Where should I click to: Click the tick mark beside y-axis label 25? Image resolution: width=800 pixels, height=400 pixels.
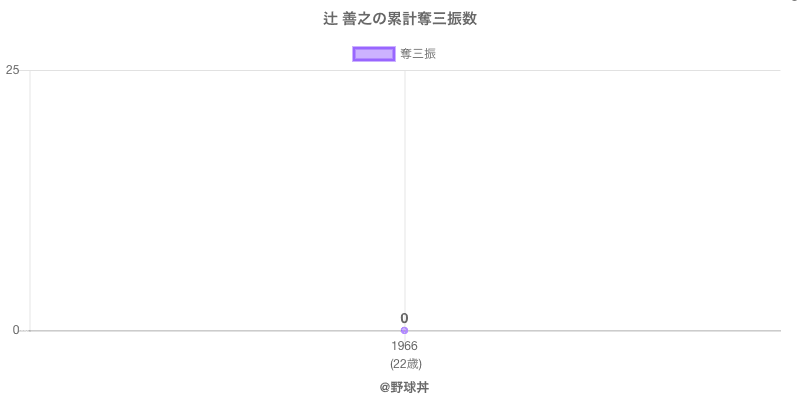click(x=25, y=70)
